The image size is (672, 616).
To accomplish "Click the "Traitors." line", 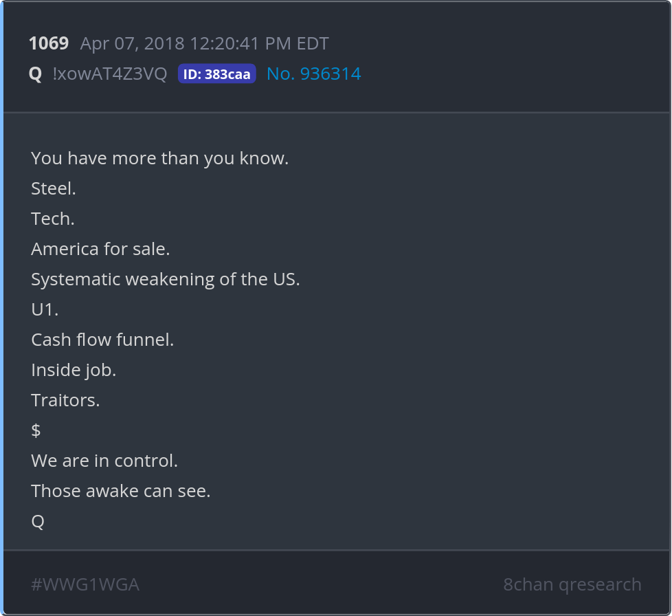I will click(65, 400).
